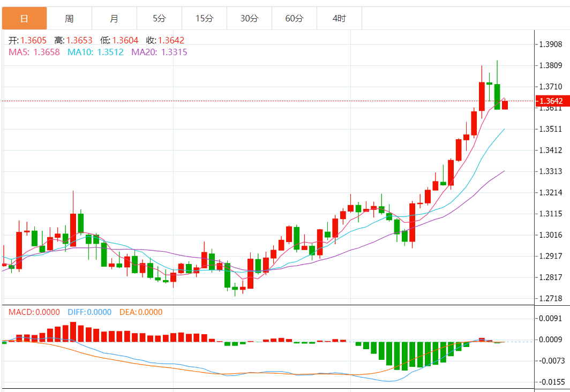570x392 pixels.
Task: Click the DEA: 0.0000 readout
Action: (141, 312)
